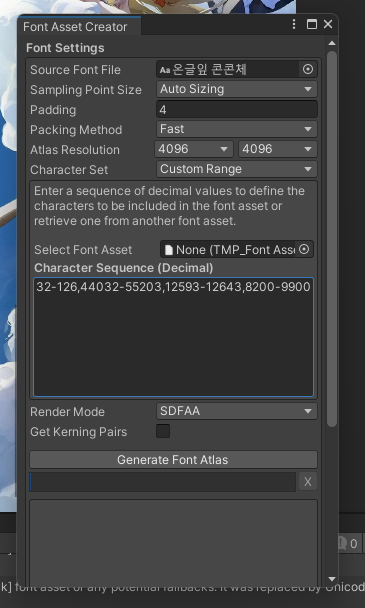The image size is (365, 608).
Task: Open the Atlas Resolution width dropdown
Action: tap(194, 149)
